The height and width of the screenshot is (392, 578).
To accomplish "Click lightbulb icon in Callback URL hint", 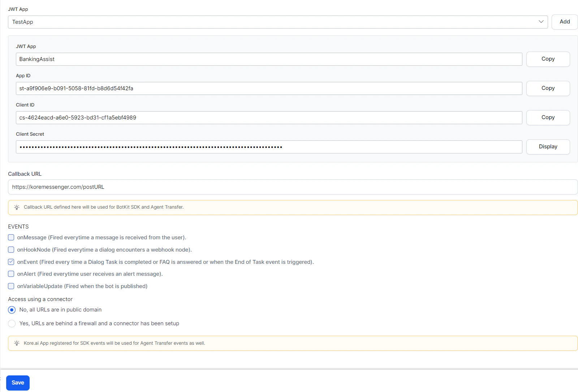I will point(17,207).
